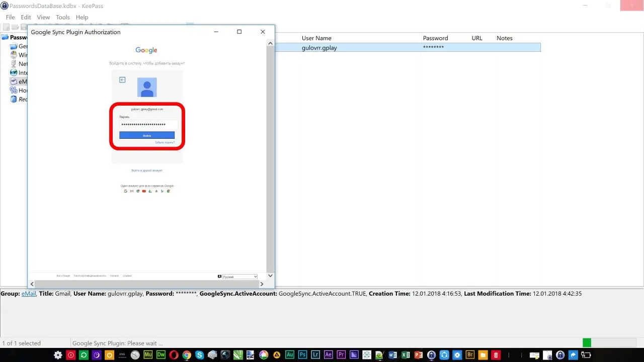Image resolution: width=644 pixels, height=362 pixels.
Task: Click the green refresh icon in the taskbar
Action: [x=84, y=355]
